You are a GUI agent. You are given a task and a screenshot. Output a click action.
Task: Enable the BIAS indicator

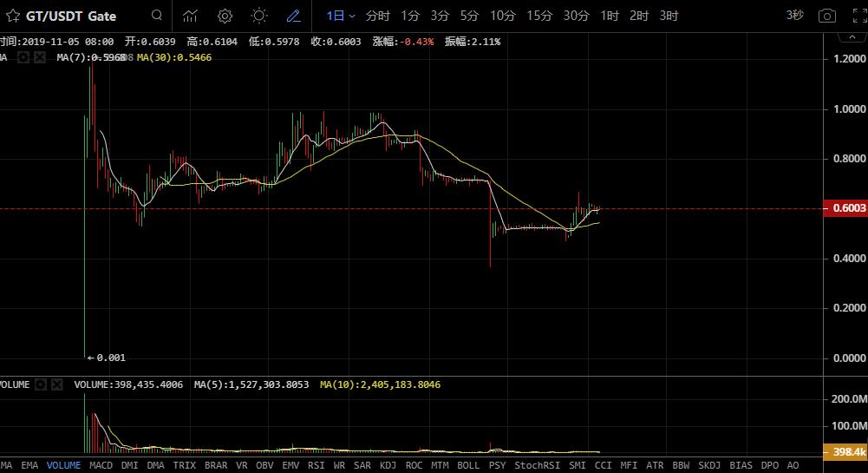[741, 465]
